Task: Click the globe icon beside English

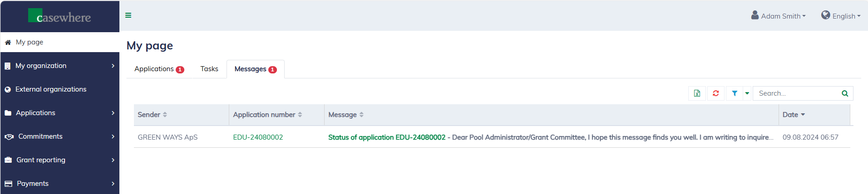Action: (825, 15)
